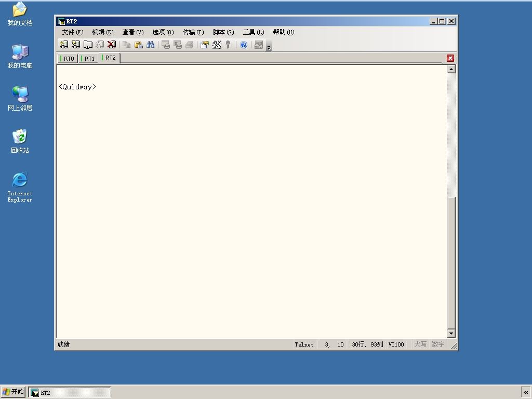
Task: Select 回收站 recycle bin icon
Action: (x=20, y=141)
